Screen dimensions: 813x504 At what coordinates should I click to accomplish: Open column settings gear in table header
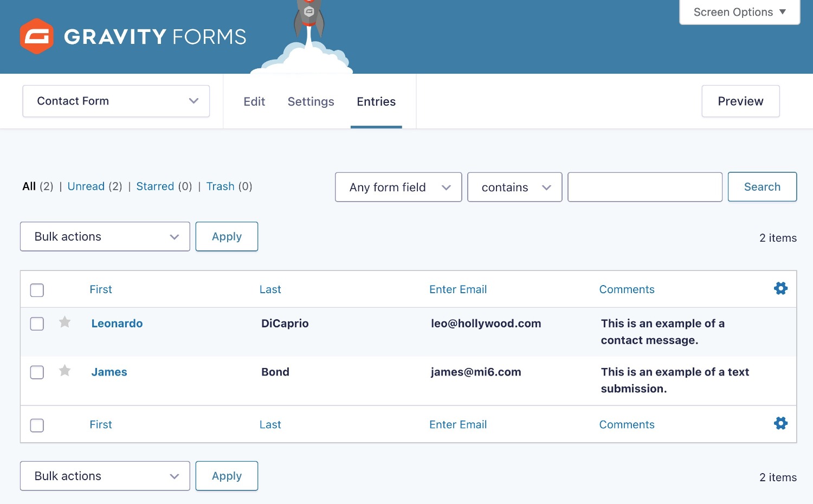780,288
